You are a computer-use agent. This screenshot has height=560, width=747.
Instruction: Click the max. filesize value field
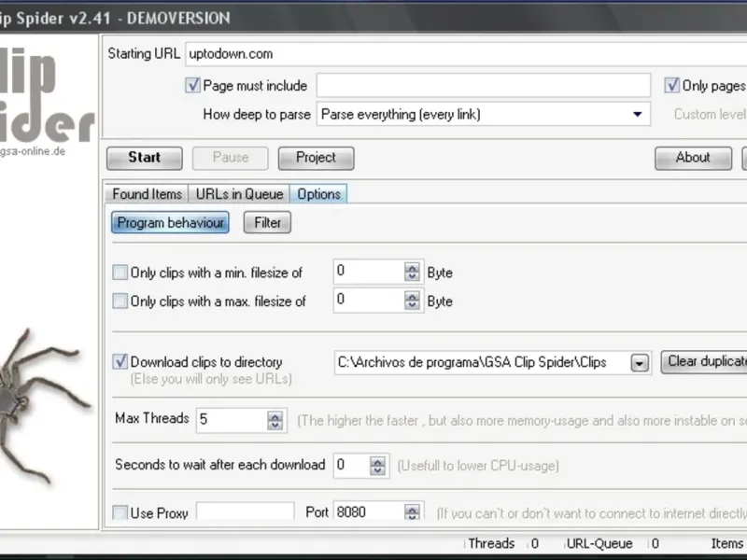point(369,301)
